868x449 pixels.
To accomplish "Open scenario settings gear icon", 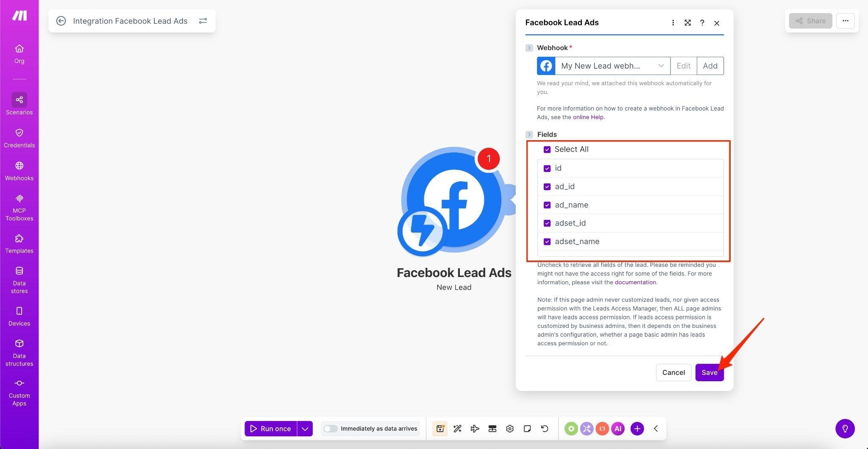I will 510,429.
